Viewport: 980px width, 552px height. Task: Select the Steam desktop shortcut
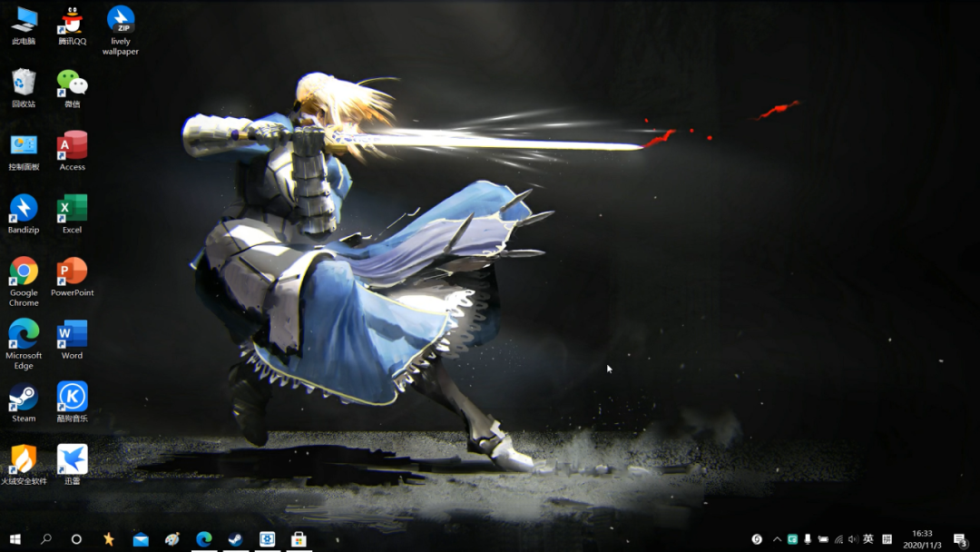point(24,402)
